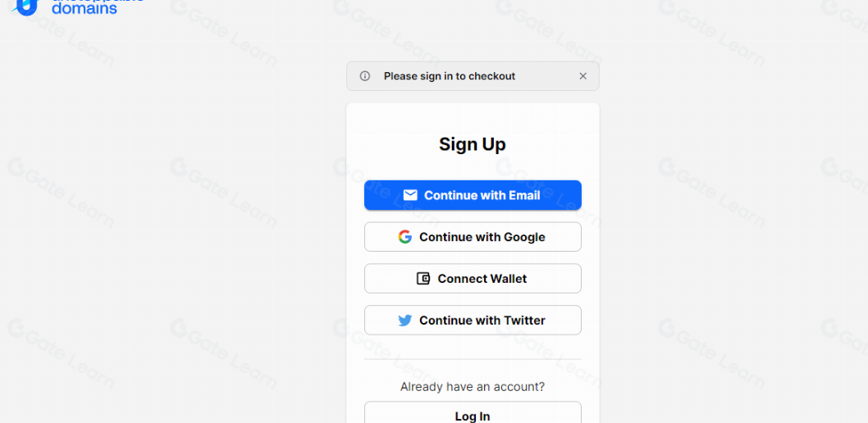Click the Google logo icon
This screenshot has width=868, height=423.
click(x=404, y=237)
